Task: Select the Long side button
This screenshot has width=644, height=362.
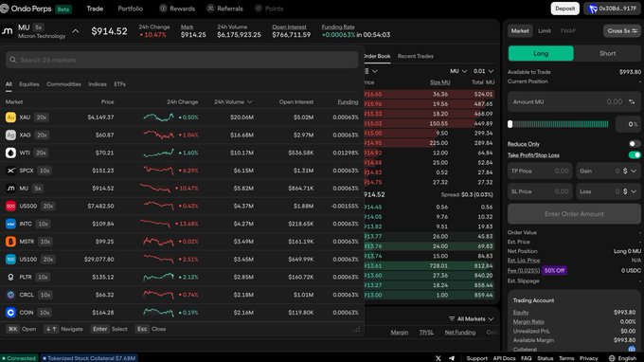Action: click(x=541, y=53)
